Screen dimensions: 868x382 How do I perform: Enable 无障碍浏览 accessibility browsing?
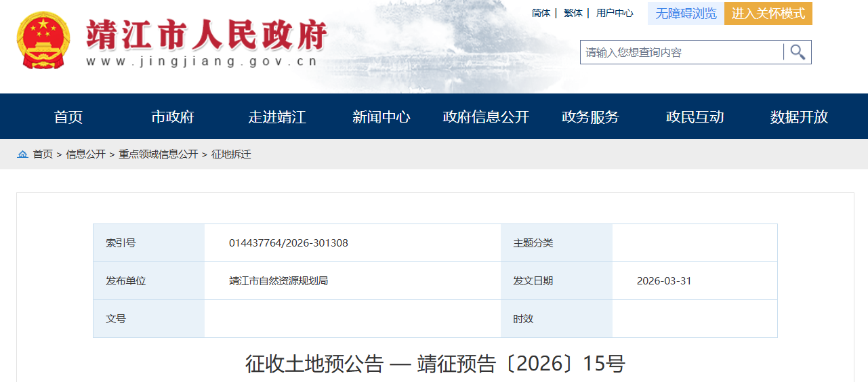click(686, 14)
